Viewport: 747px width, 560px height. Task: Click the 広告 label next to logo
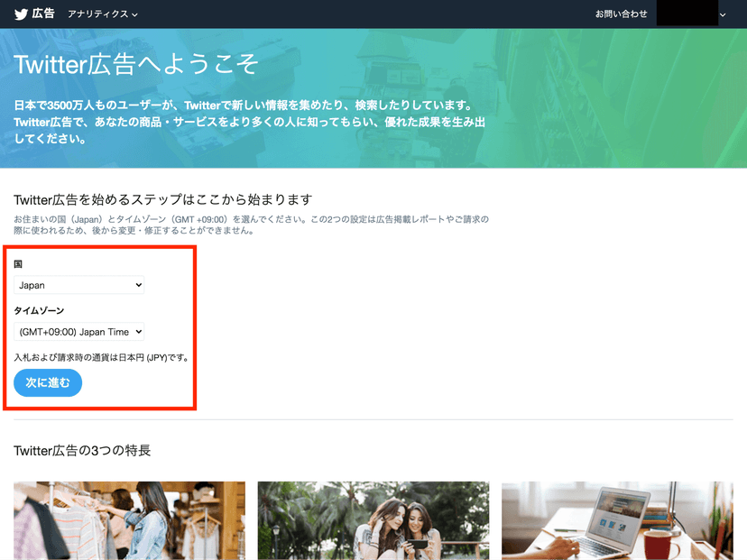(x=43, y=14)
